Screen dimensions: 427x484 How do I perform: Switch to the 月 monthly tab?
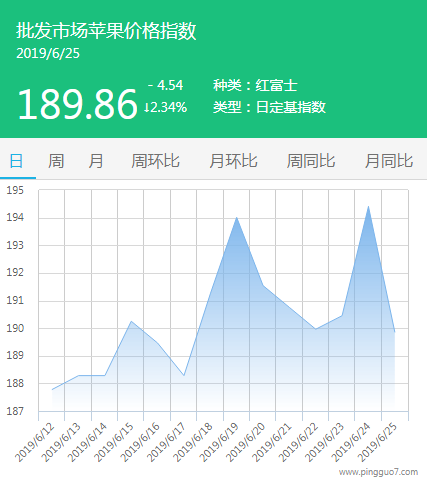[x=96, y=161]
